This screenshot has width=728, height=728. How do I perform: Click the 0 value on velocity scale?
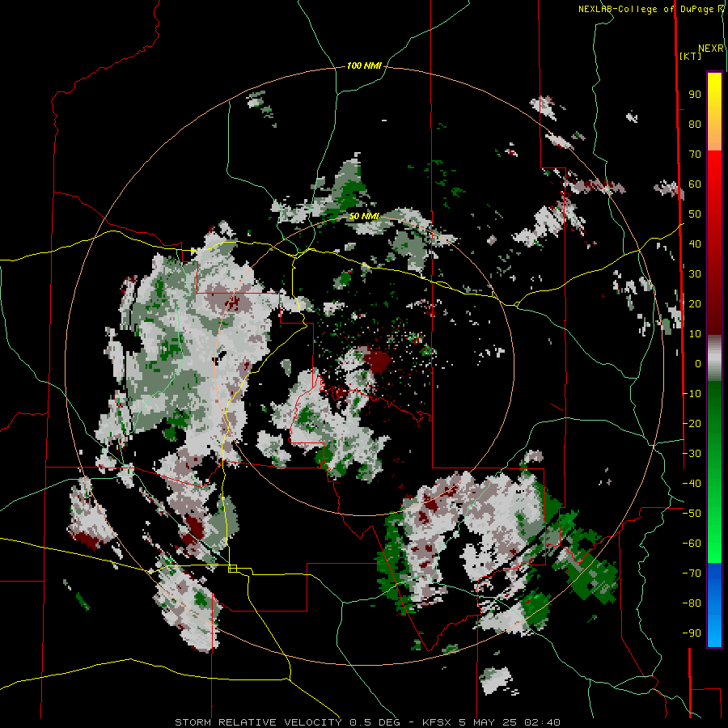[698, 363]
